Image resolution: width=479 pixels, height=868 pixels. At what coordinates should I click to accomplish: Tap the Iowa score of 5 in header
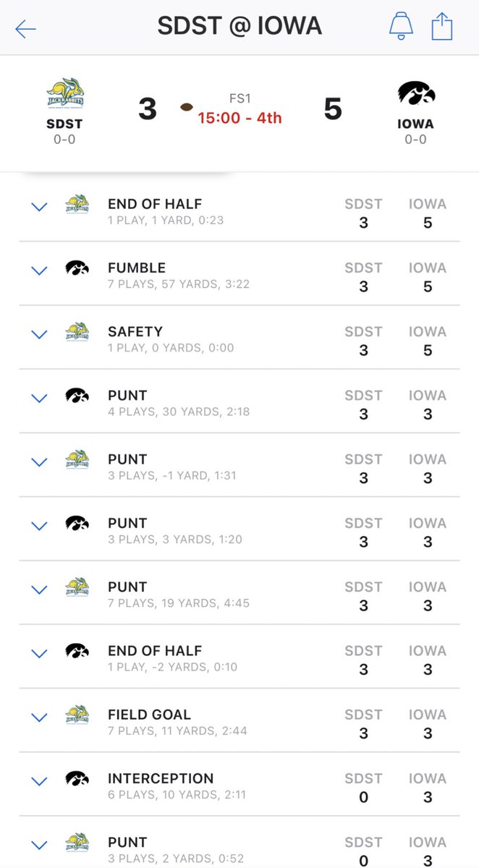(332, 109)
